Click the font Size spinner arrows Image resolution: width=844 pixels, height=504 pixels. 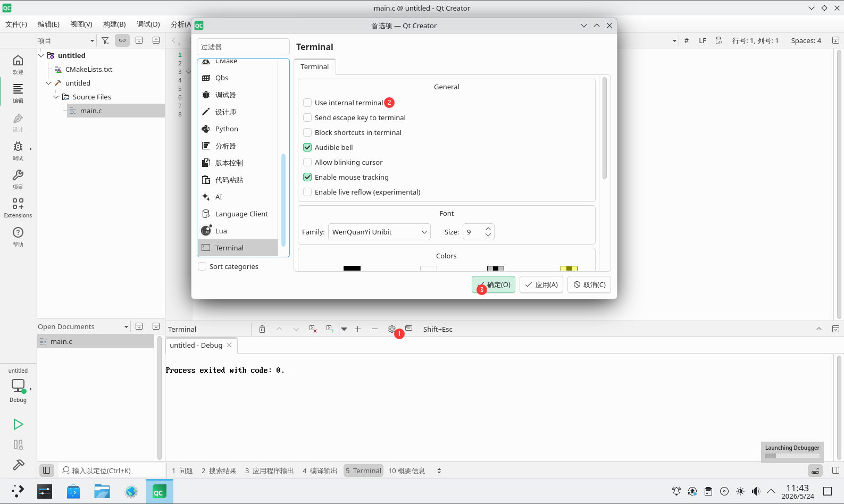coord(488,232)
